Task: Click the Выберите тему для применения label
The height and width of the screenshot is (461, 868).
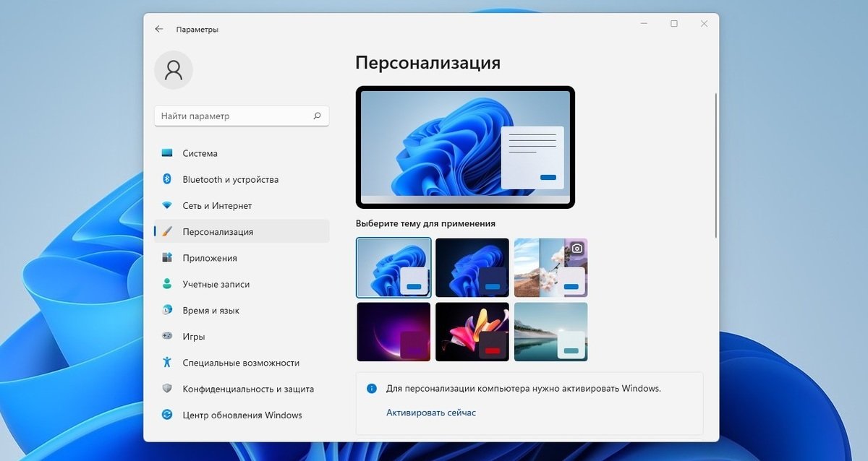Action: coord(425,223)
